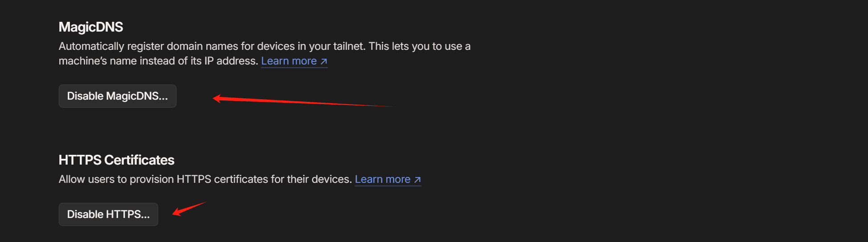Image resolution: width=868 pixels, height=242 pixels.
Task: Select the MagicDNS section heading
Action: pyautogui.click(x=91, y=27)
